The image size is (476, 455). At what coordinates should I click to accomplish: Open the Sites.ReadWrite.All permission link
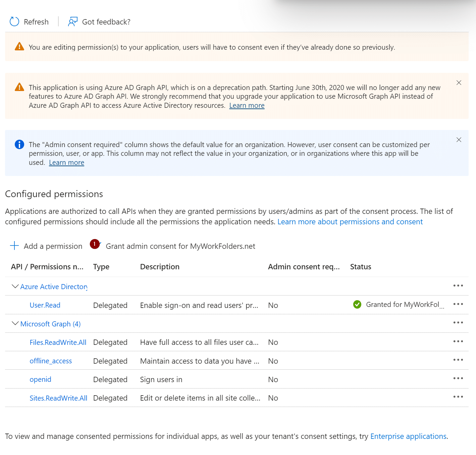pos(58,398)
